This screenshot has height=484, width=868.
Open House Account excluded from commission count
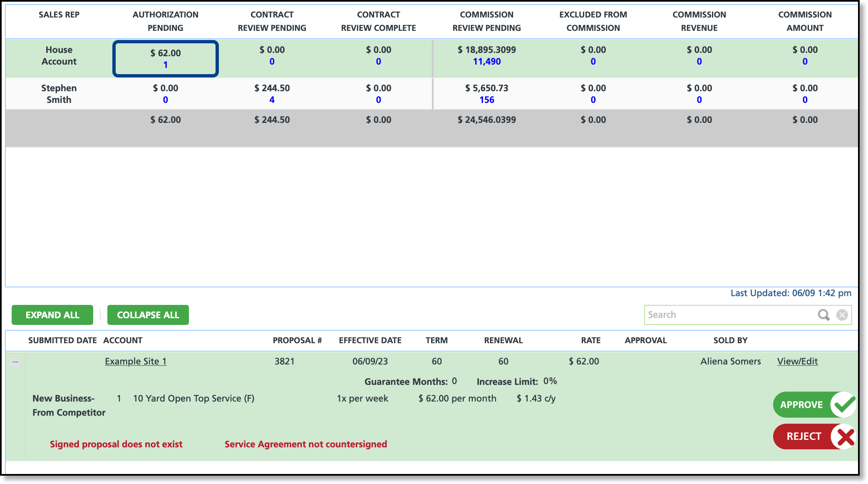tap(593, 62)
